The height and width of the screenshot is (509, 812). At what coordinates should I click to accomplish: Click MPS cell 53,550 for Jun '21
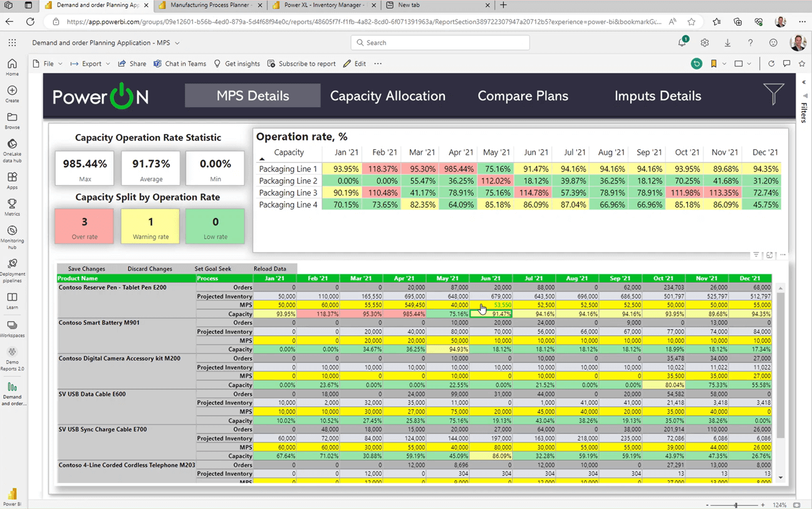pyautogui.click(x=491, y=305)
